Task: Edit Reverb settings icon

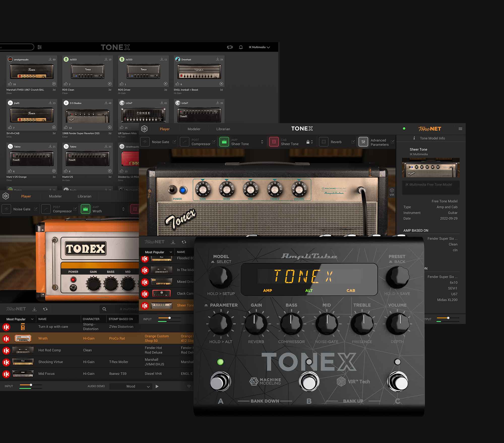Action: point(353,142)
